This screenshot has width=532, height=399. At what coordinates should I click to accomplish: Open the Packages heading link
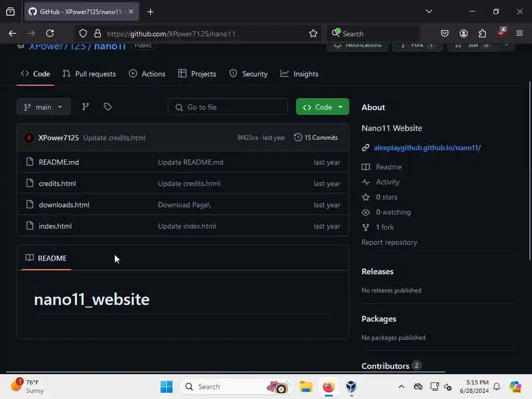click(379, 318)
